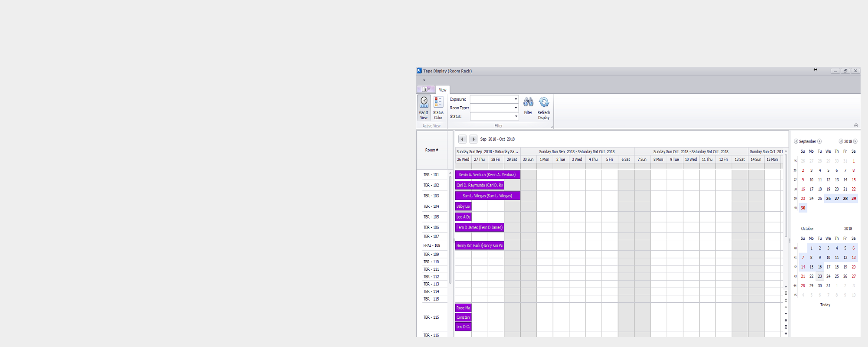The width and height of the screenshot is (868, 347).
Task: Go to previous date range in timeline
Action: click(462, 139)
